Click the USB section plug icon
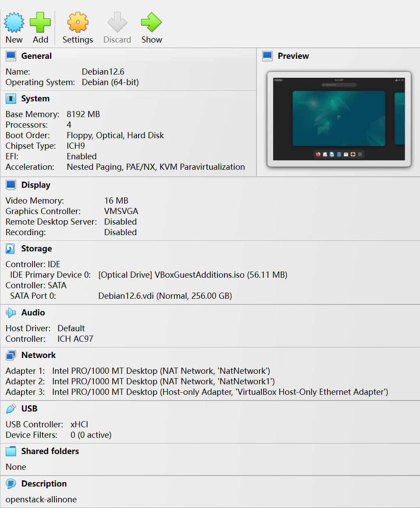420x508 pixels. click(x=11, y=408)
